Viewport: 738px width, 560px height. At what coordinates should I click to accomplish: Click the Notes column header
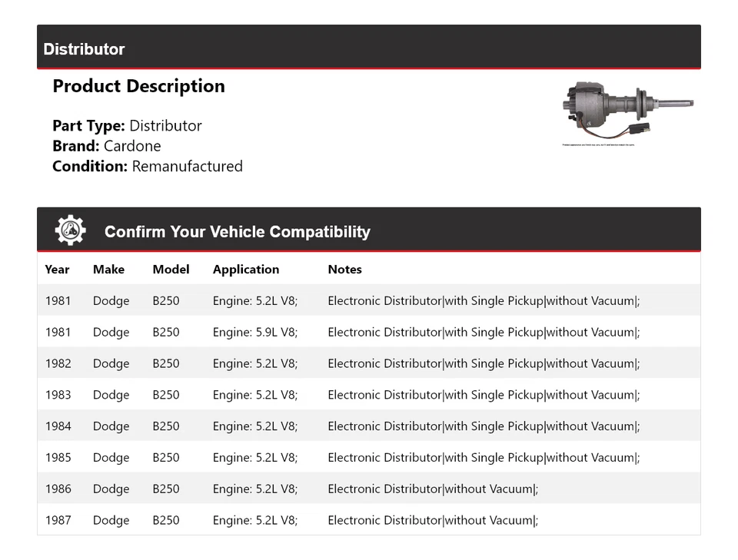click(x=344, y=270)
